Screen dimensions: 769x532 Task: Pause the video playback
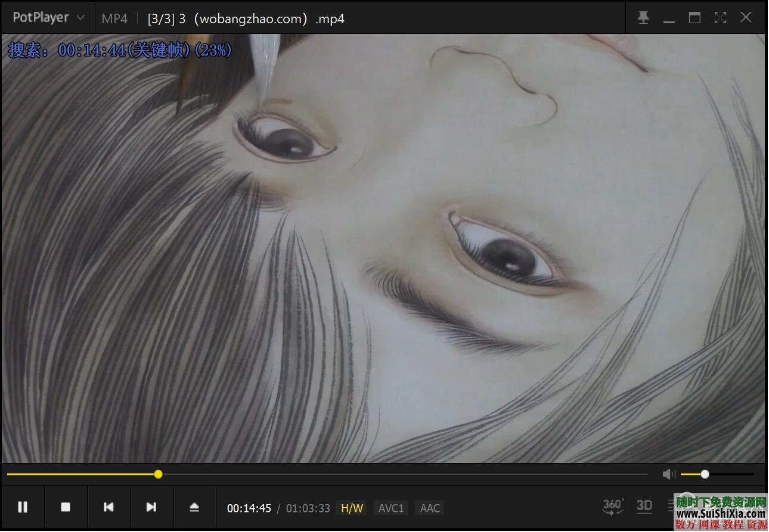coord(23,507)
